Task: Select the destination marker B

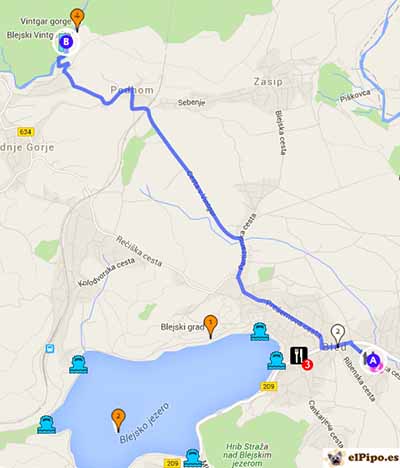Action: coord(66,42)
